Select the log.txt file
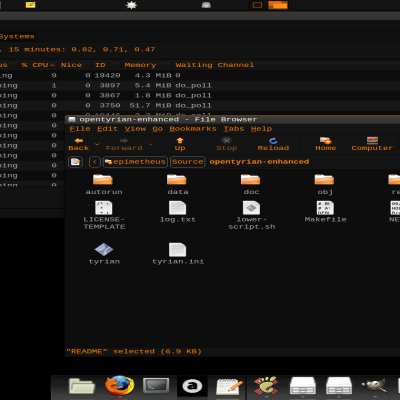This screenshot has height=400, width=400. (x=177, y=212)
